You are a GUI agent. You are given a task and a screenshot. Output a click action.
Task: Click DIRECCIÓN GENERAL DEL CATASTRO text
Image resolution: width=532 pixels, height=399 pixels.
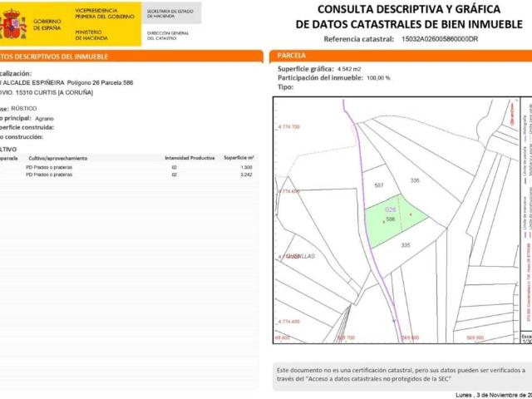pyautogui.click(x=168, y=36)
